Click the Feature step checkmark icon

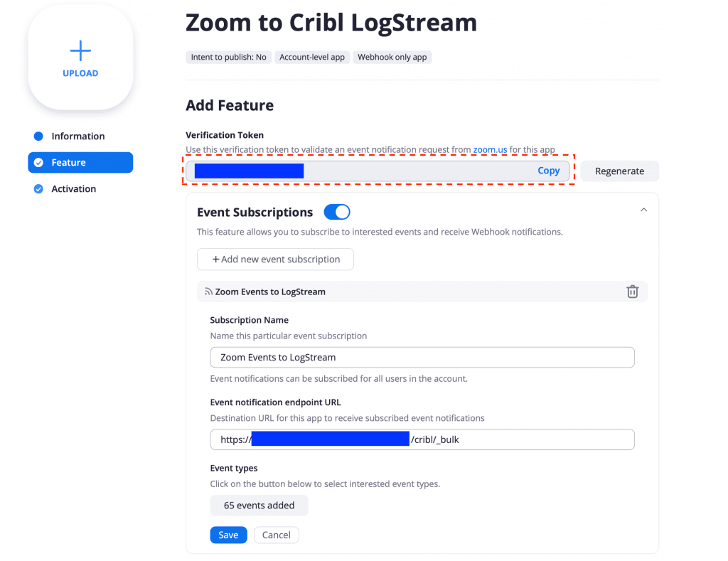pyautogui.click(x=38, y=163)
